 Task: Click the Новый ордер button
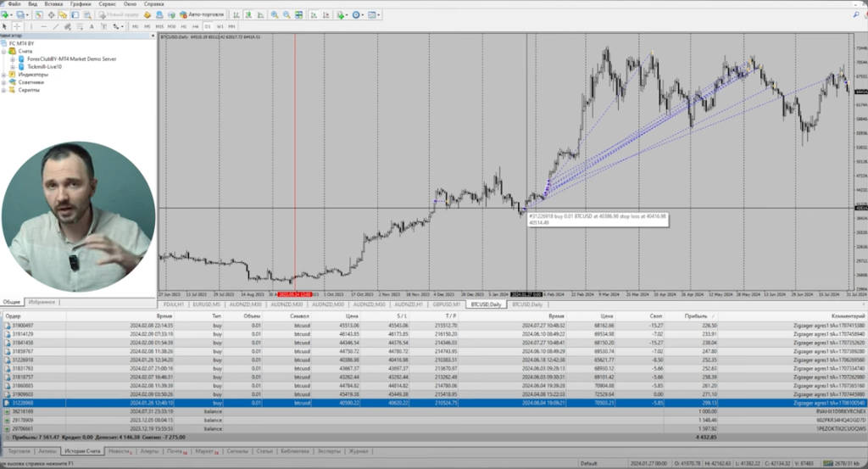click(x=123, y=15)
